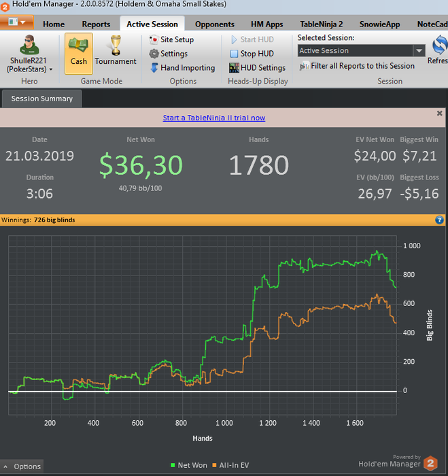Open the Opponents tab
This screenshot has height=476, width=448.
click(215, 24)
